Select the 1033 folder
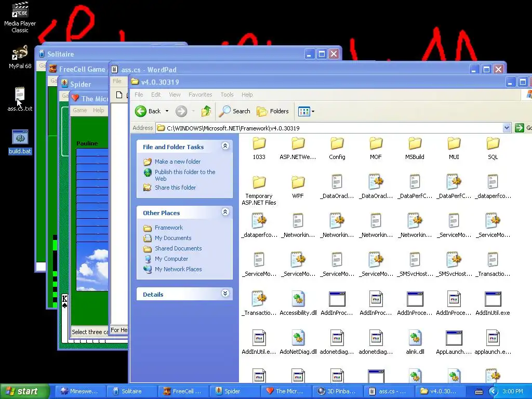 (259, 148)
